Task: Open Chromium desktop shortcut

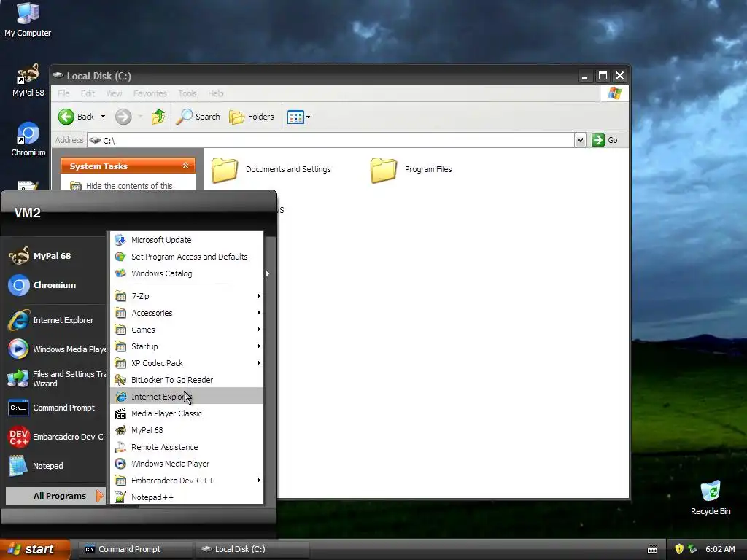Action: [28, 139]
